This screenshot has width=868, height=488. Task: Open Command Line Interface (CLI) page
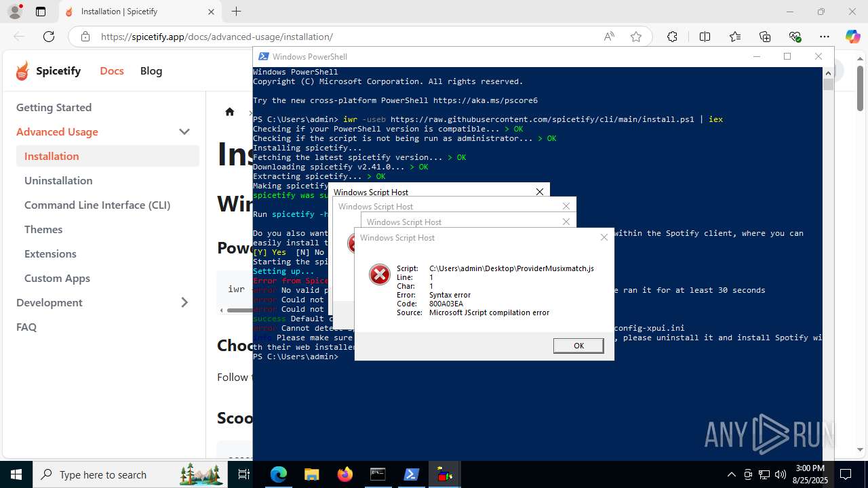(x=97, y=205)
